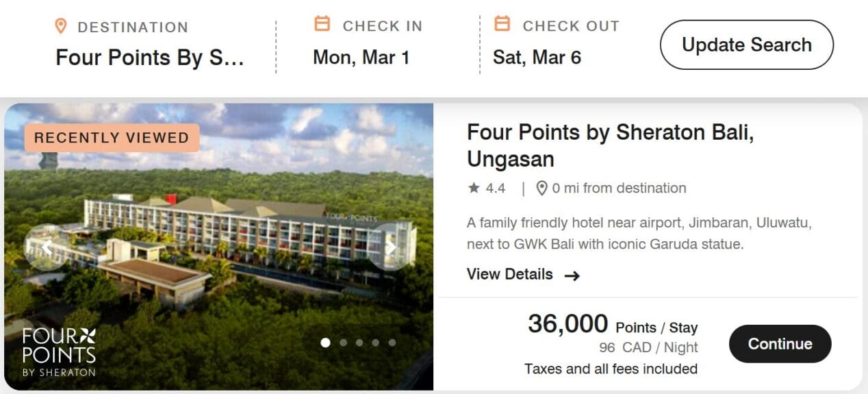This screenshot has width=868, height=394.
Task: Open the Check Out date picker
Action: (x=537, y=57)
